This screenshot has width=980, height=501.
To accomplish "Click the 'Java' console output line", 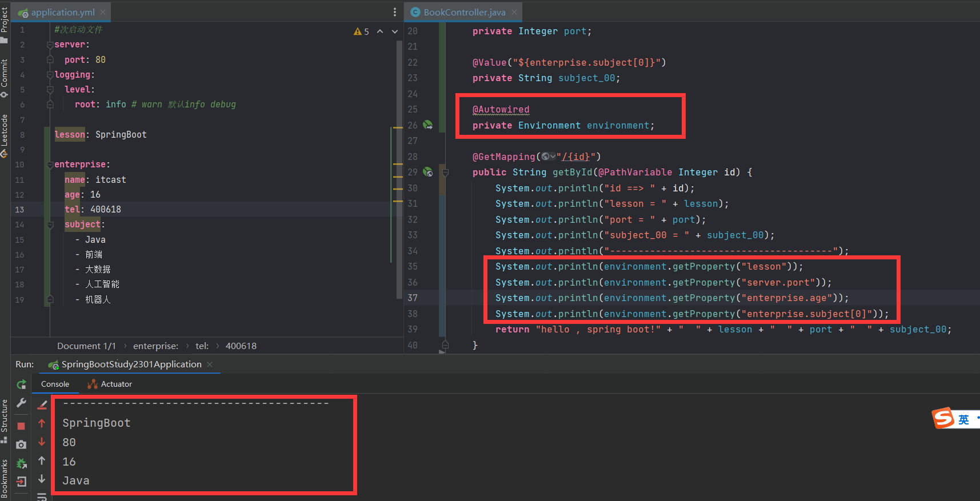I will (76, 480).
